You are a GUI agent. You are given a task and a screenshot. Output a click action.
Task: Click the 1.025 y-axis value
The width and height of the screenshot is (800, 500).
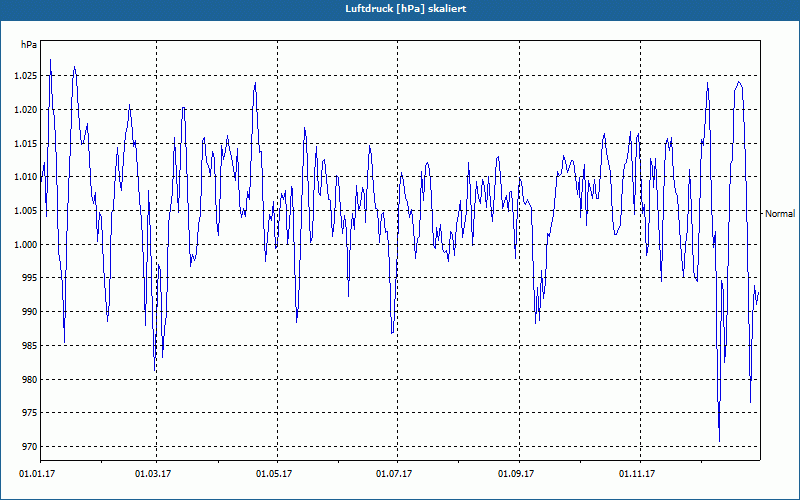26,76
